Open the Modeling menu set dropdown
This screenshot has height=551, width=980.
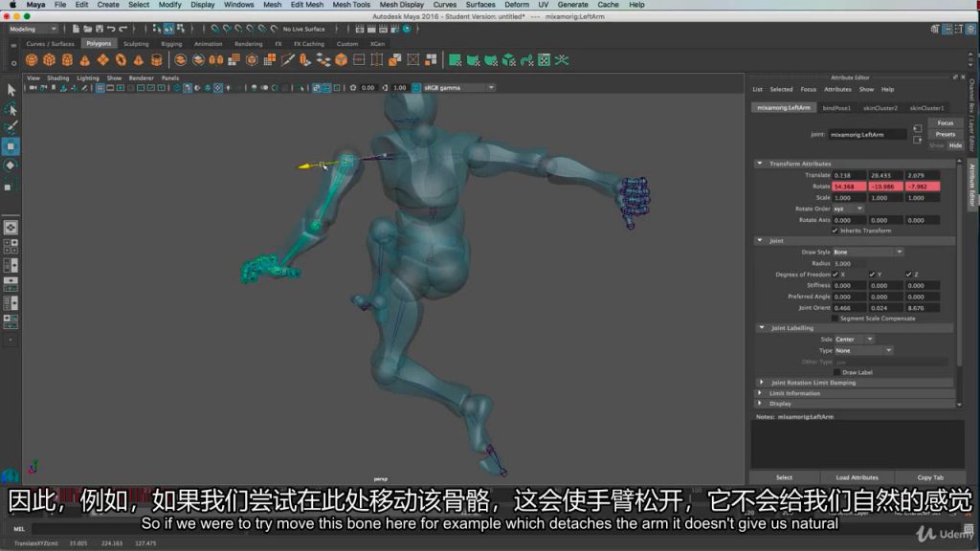(33, 29)
